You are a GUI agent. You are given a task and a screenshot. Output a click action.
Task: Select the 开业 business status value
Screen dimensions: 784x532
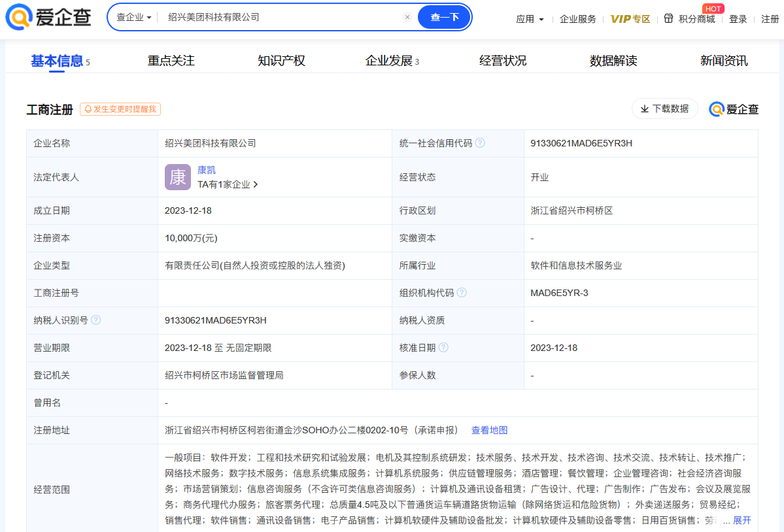coord(539,177)
